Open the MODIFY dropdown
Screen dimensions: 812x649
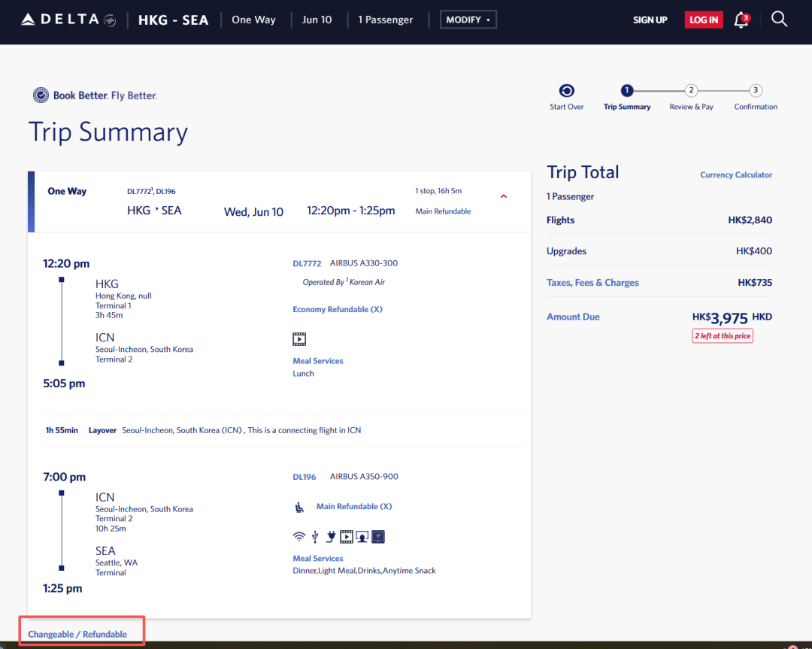coord(468,20)
